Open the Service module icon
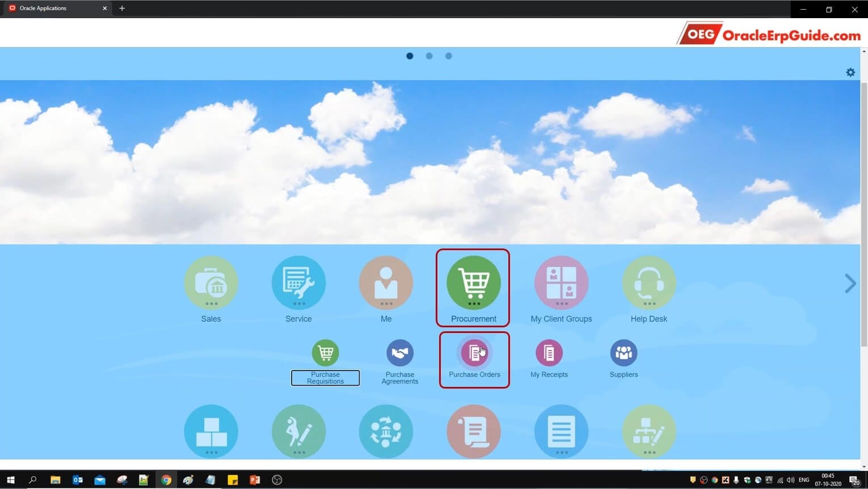868x489 pixels. (298, 283)
